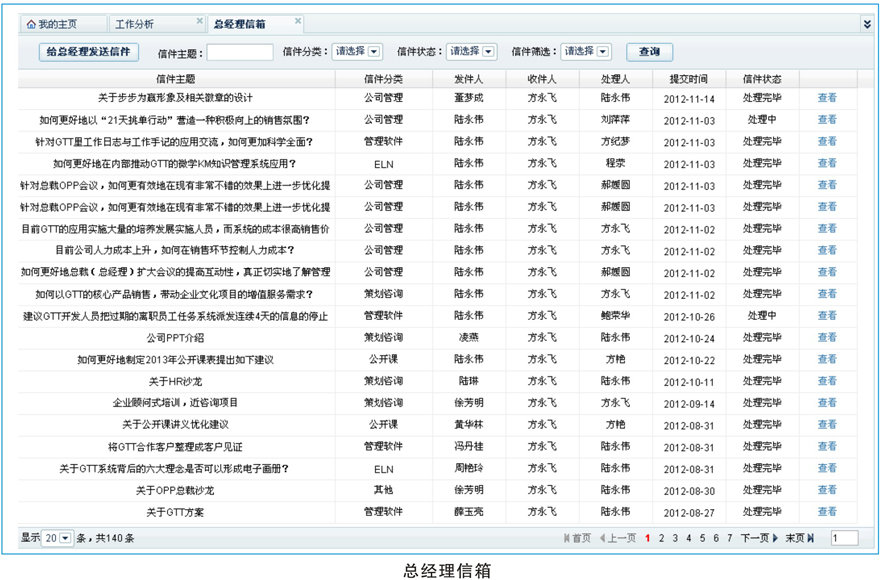Click the 给总经理发送信件 button

(x=89, y=52)
